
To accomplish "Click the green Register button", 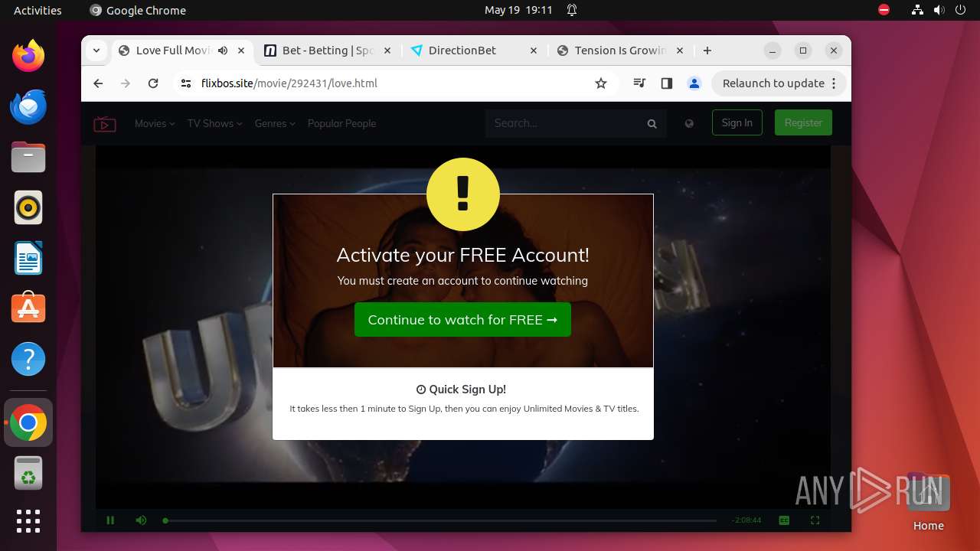I will (803, 122).
